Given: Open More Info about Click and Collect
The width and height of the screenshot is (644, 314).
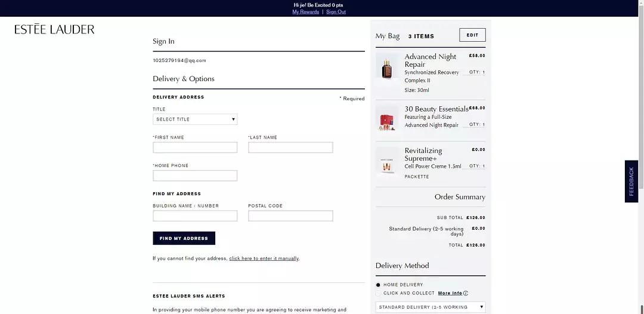Looking at the screenshot, I should (450, 294).
